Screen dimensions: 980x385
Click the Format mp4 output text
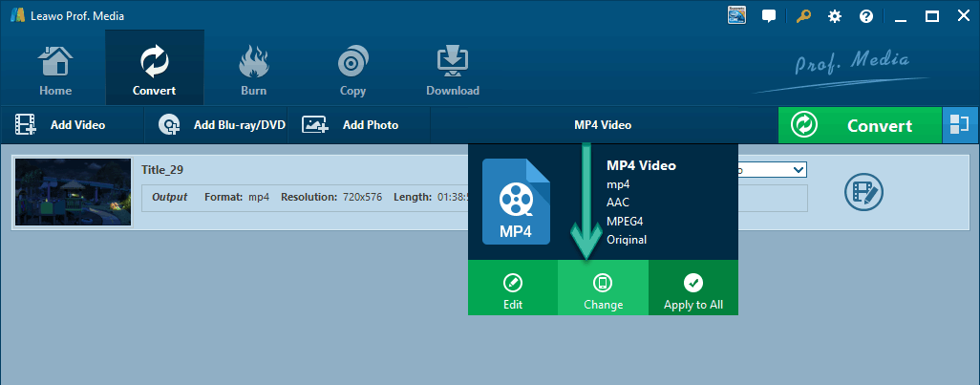(237, 197)
